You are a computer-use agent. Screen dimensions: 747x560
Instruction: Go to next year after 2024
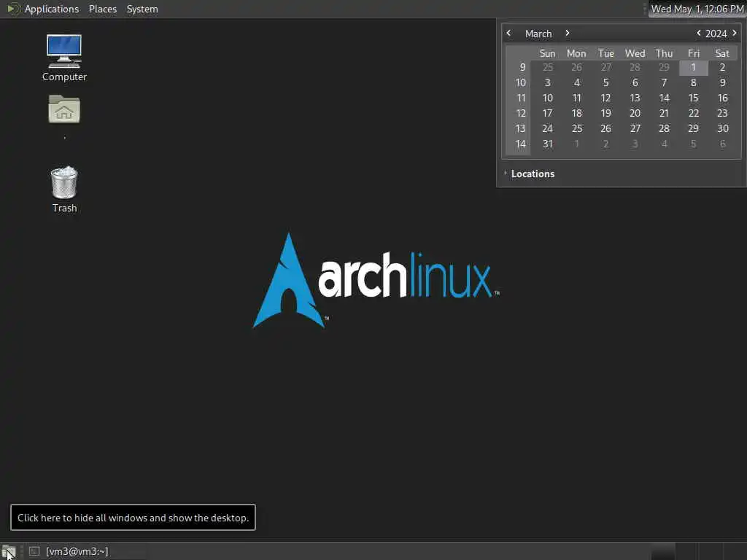[734, 33]
